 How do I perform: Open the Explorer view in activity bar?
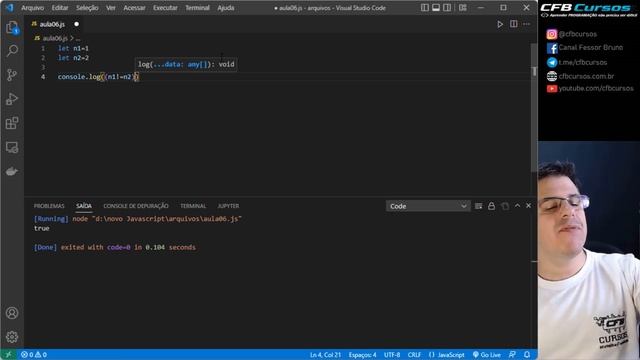pyautogui.click(x=12, y=28)
